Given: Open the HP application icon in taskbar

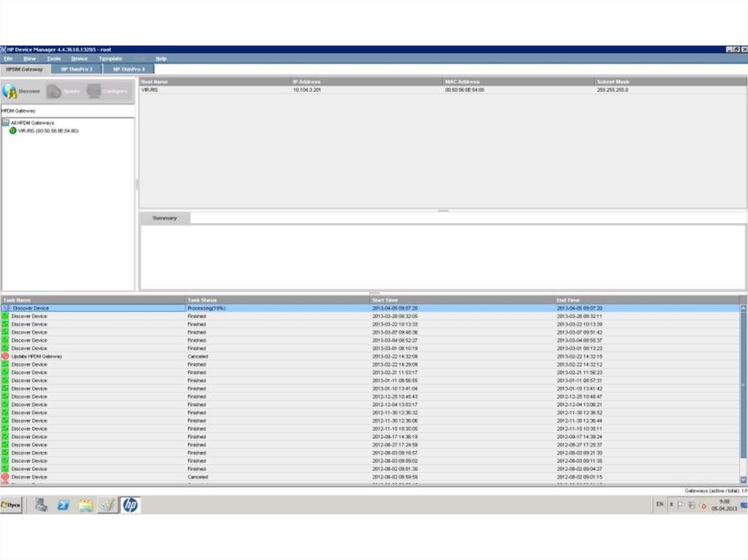Looking at the screenshot, I should click(x=130, y=505).
